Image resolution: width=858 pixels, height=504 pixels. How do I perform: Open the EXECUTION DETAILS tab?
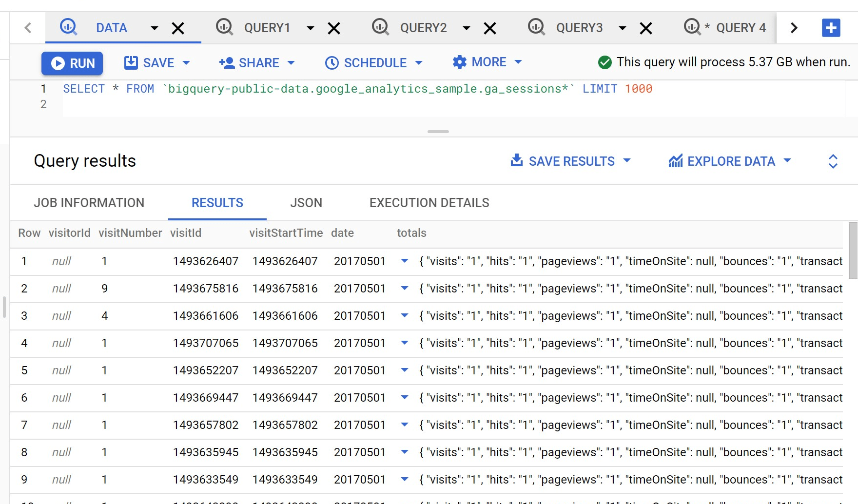(x=429, y=203)
